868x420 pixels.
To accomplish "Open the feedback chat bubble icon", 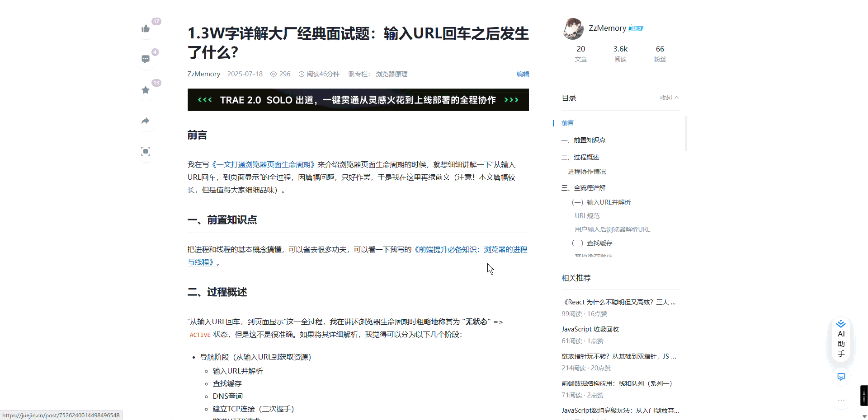I will coord(841,377).
